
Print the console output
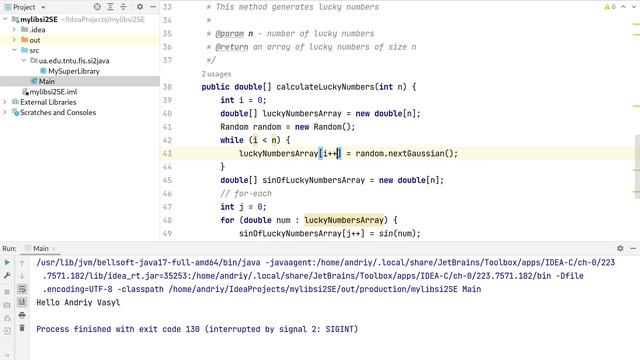[22, 315]
